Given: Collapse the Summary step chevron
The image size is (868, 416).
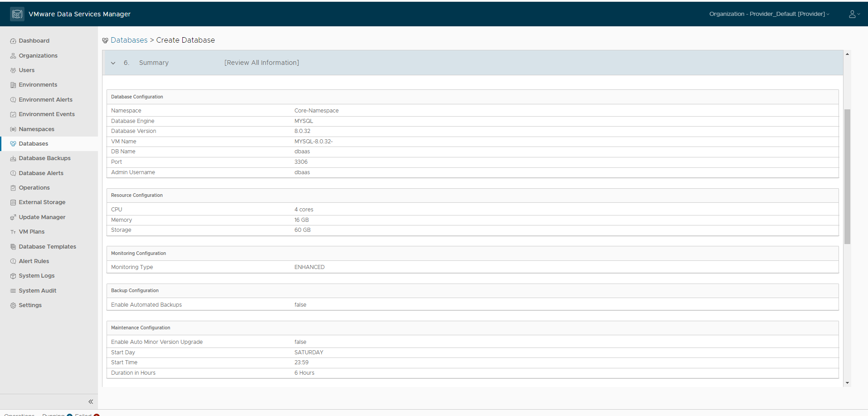Looking at the screenshot, I should point(113,63).
